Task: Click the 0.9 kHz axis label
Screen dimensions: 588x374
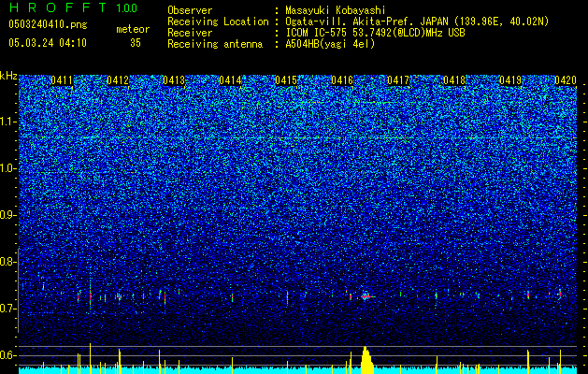Action: [7, 215]
